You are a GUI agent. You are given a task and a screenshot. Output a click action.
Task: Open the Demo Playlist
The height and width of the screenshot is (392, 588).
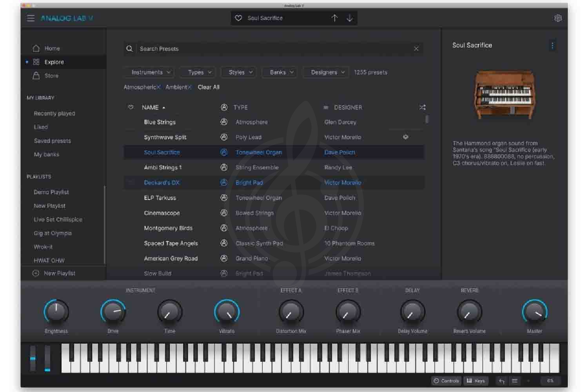51,192
